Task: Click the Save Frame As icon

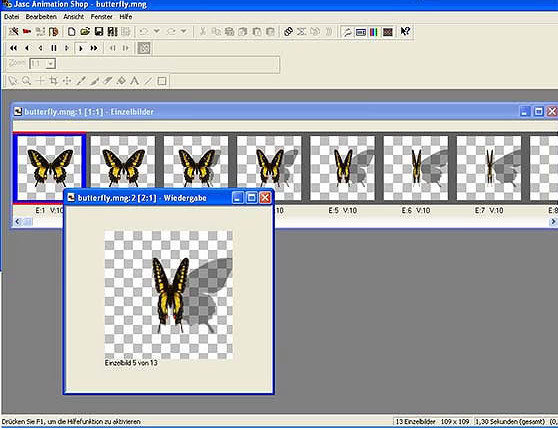Action: point(112,32)
